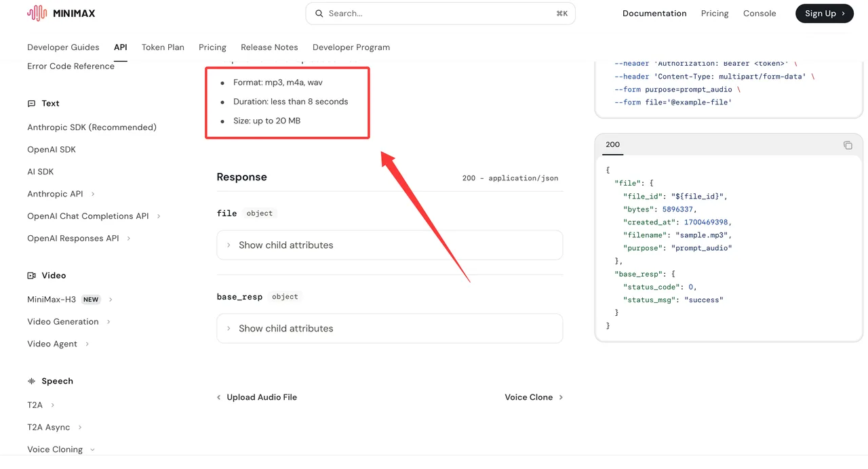Image resolution: width=868 pixels, height=469 pixels.
Task: Switch to the Developer Guides tab
Action: click(63, 47)
